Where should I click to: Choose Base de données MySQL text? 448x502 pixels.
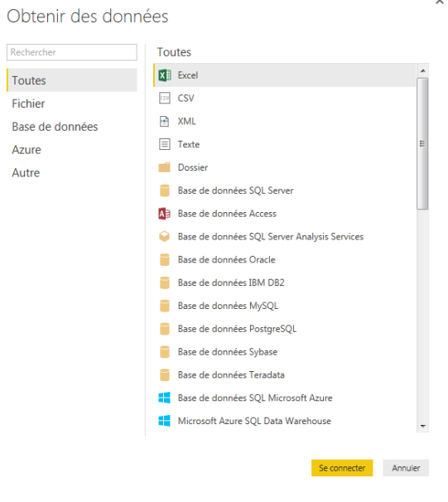[229, 306]
